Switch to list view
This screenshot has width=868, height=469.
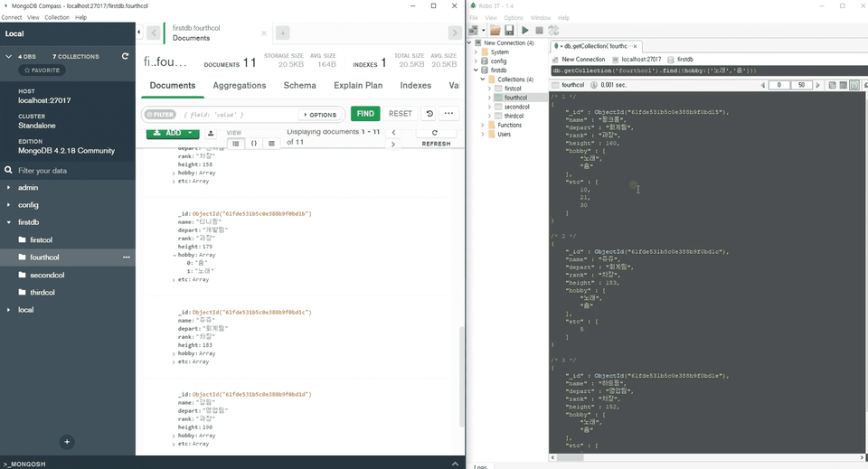click(x=236, y=144)
